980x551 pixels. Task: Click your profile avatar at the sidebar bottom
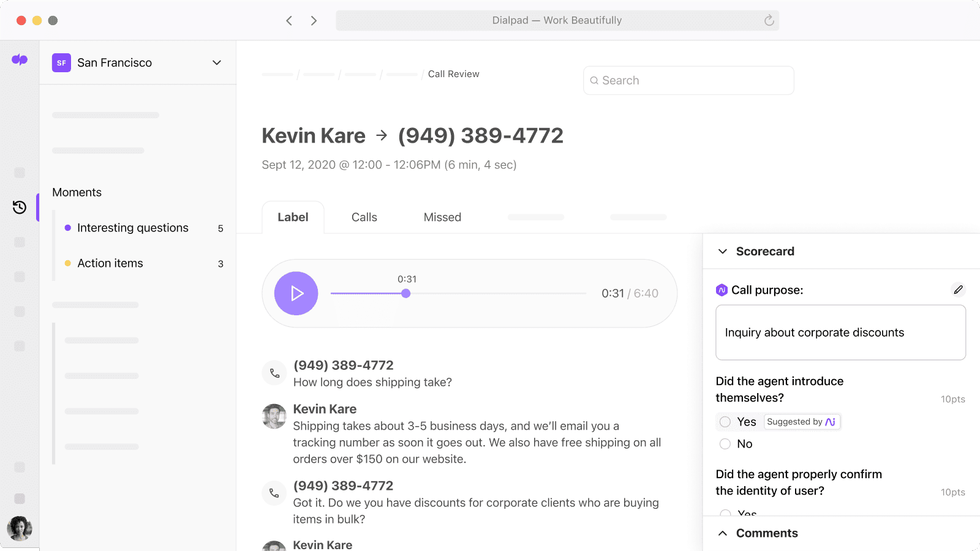20,528
